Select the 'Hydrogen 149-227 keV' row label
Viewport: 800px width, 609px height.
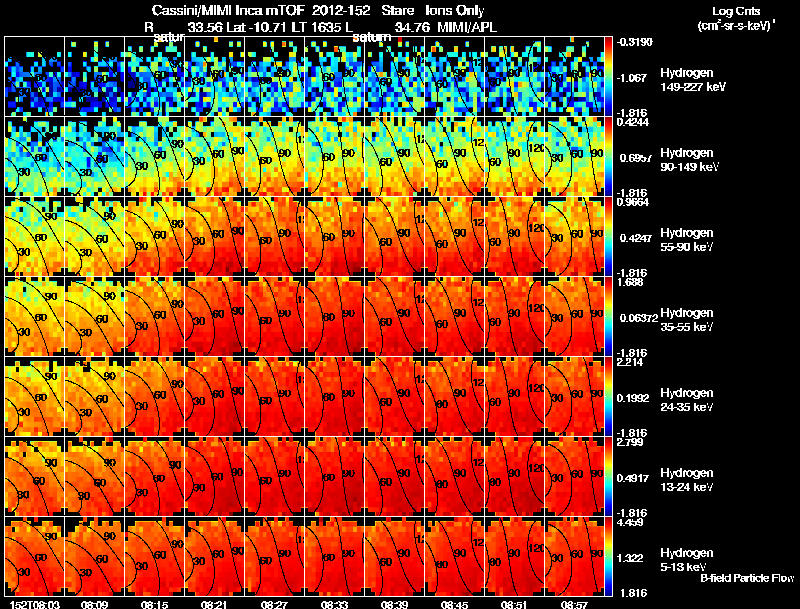tap(693, 80)
